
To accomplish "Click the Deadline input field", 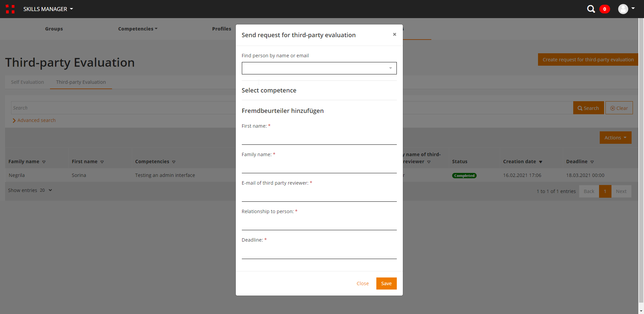I will click(319, 252).
